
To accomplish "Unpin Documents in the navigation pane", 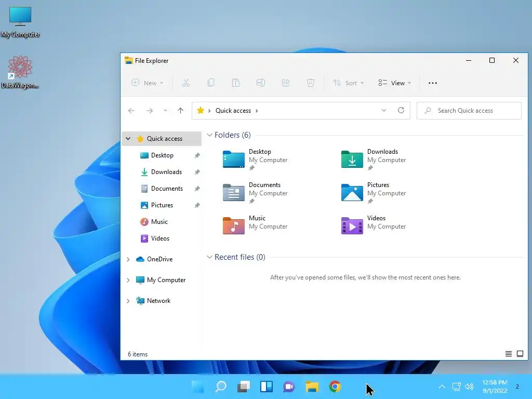I will point(197,189).
